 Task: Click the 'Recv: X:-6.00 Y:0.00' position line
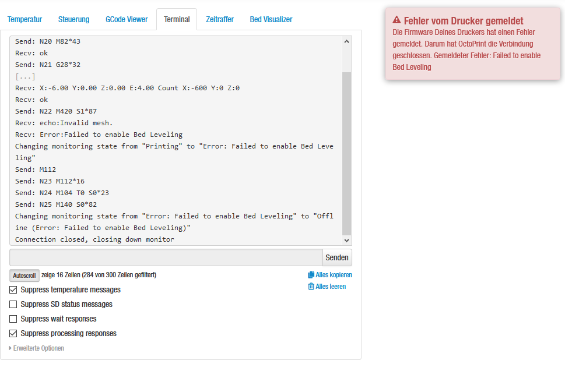(x=127, y=88)
